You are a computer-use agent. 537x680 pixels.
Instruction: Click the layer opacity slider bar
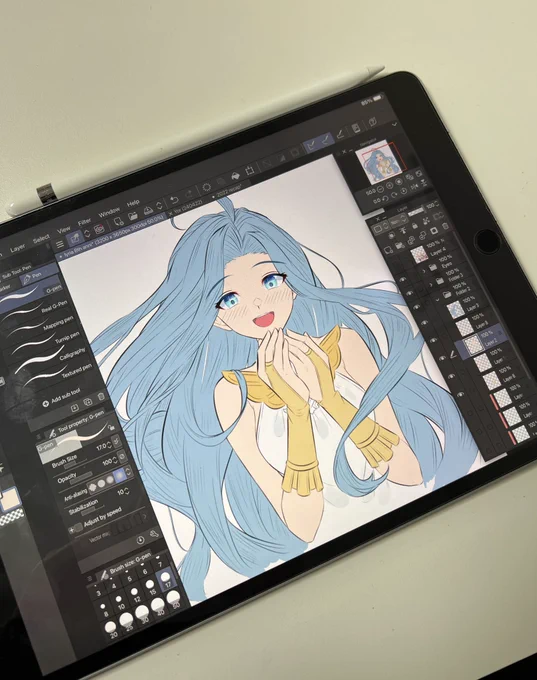pos(416,212)
